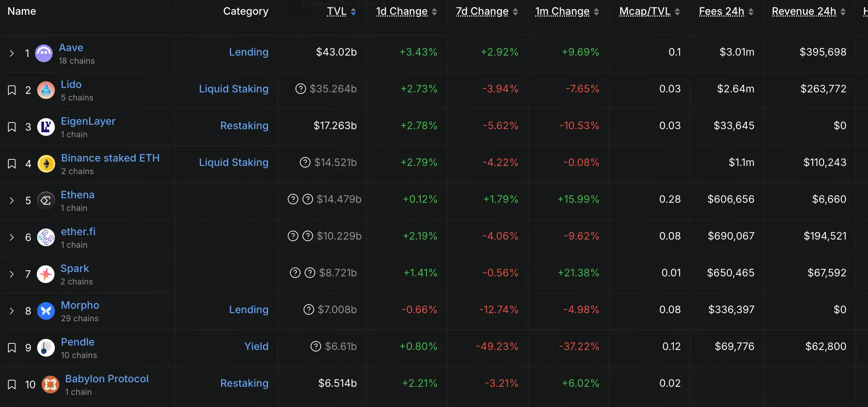Sort table by Mcap/TVL
The height and width of the screenshot is (407, 868).
pyautogui.click(x=649, y=12)
